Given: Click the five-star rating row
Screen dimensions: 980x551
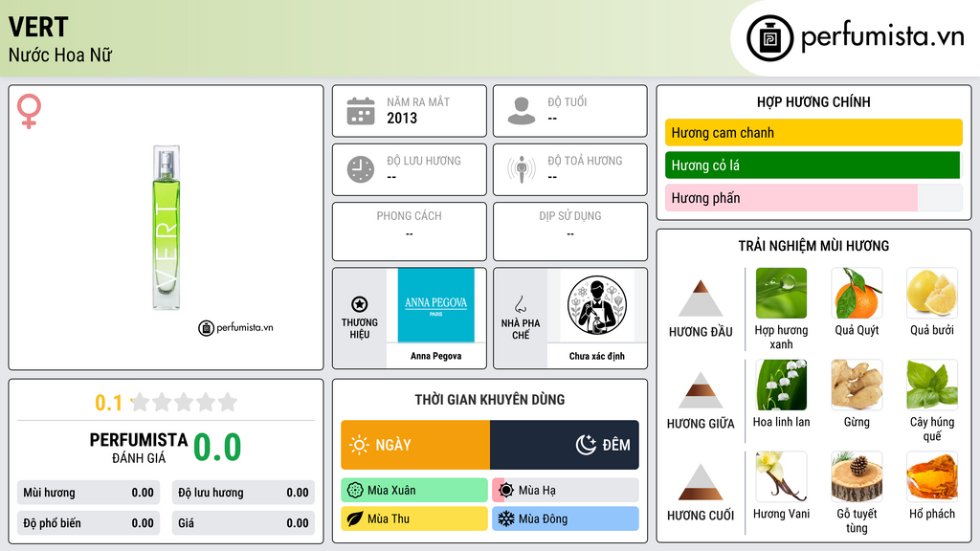Looking at the screenshot, I should coord(185,402).
